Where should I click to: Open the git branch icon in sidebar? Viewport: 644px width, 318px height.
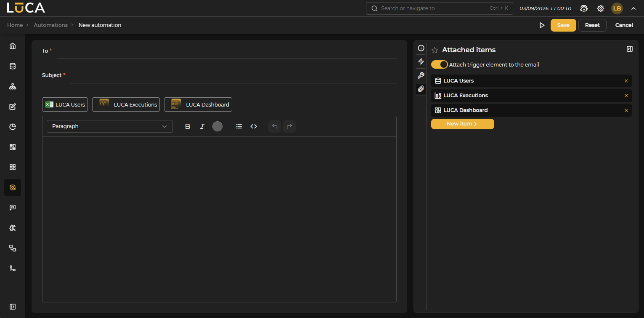click(x=13, y=268)
